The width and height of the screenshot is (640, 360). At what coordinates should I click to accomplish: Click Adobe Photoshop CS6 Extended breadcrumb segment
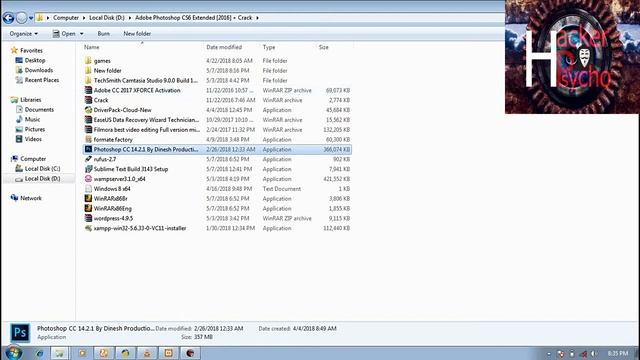183,18
